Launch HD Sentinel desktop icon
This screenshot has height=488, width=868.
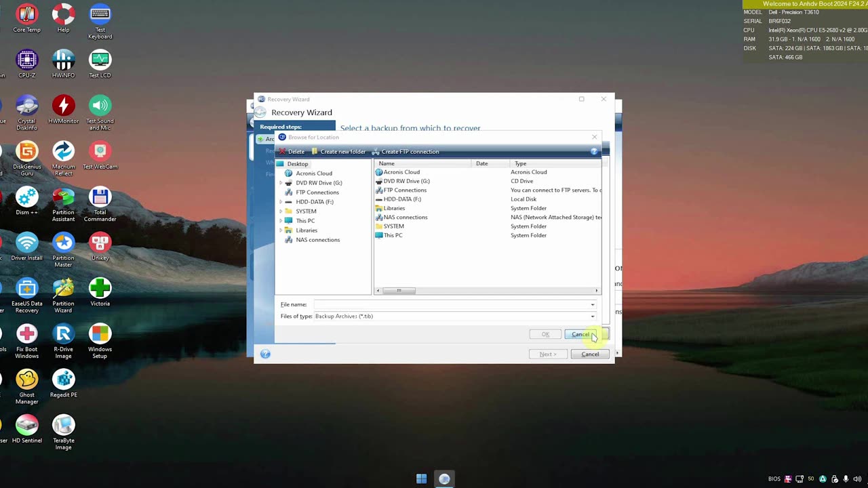[x=26, y=428]
